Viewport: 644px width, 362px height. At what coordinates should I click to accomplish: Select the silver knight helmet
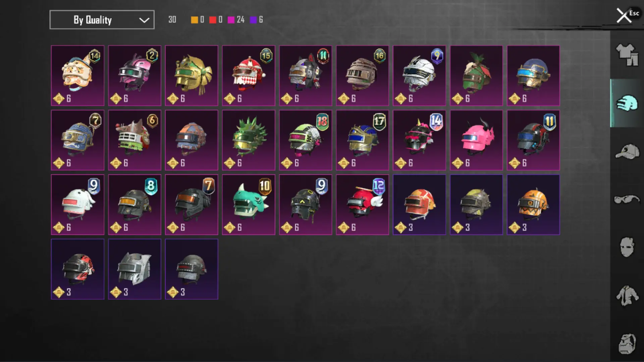[135, 269]
